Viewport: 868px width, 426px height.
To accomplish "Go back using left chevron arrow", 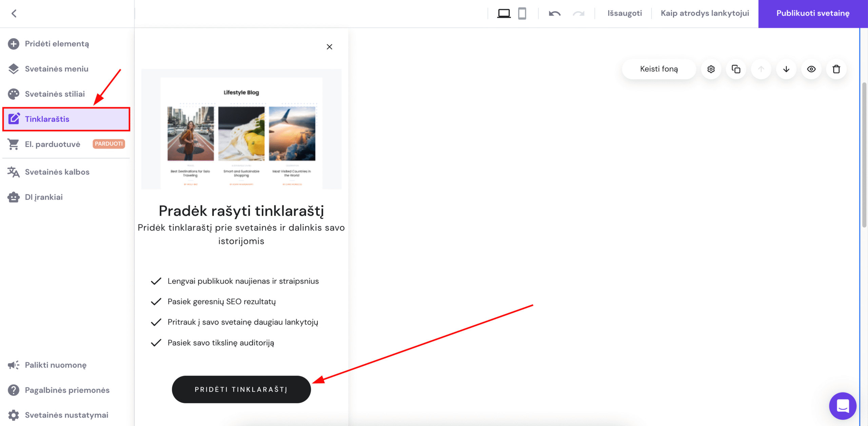I will pyautogui.click(x=14, y=14).
